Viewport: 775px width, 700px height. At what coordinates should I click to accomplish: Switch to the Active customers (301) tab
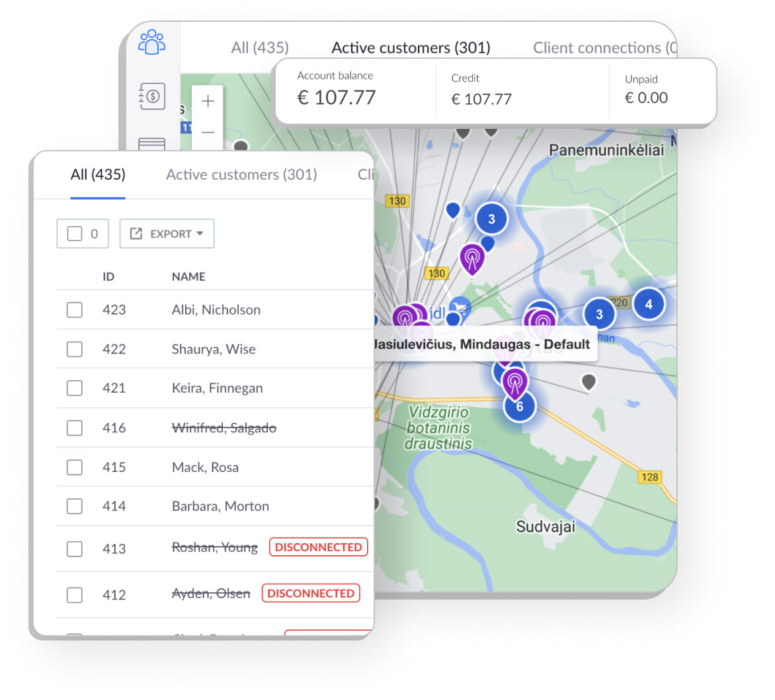click(241, 175)
